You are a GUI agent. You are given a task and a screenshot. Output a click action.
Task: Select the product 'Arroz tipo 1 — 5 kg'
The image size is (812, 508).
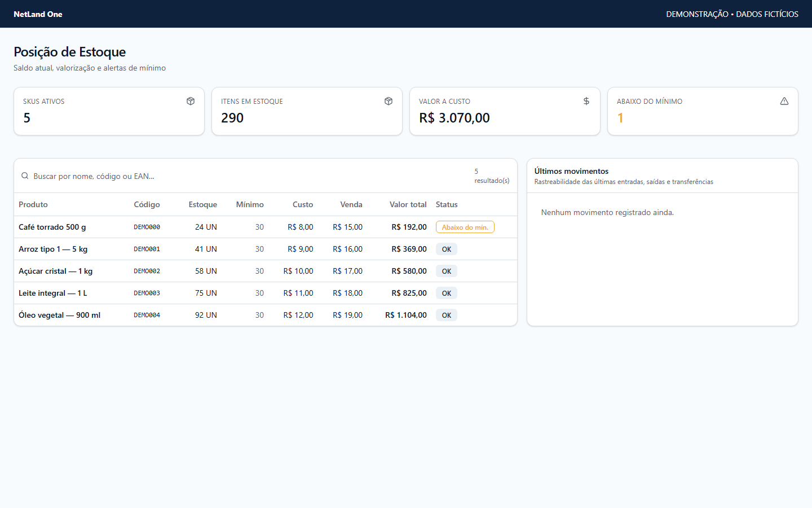53,249
